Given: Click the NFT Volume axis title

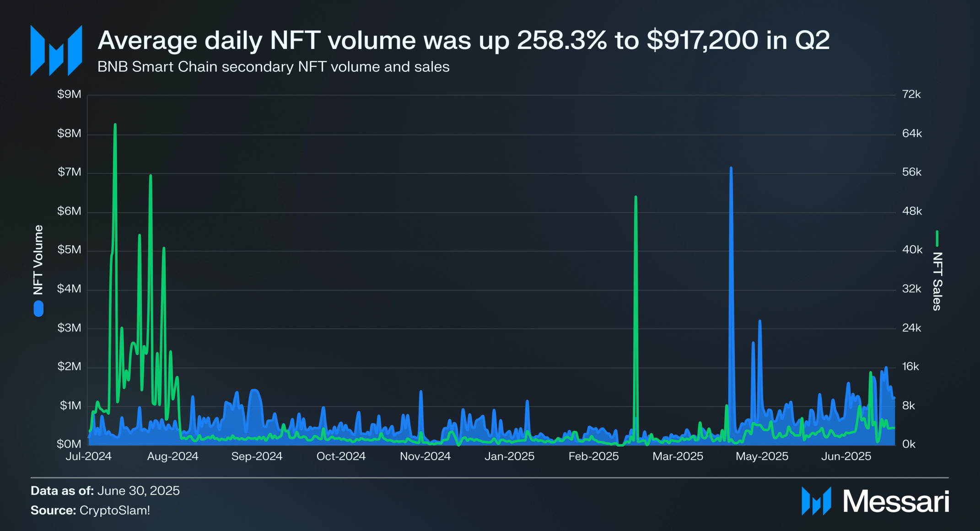Looking at the screenshot, I should (38, 260).
